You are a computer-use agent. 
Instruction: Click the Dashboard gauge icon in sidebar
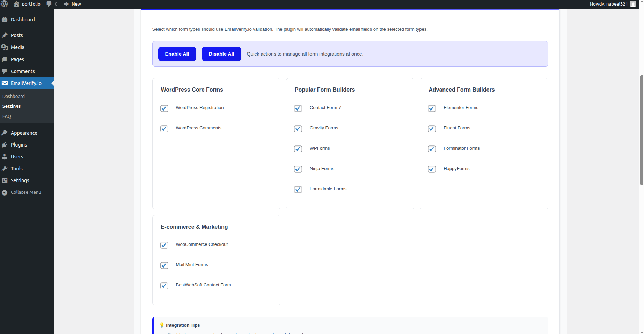pyautogui.click(x=5, y=20)
